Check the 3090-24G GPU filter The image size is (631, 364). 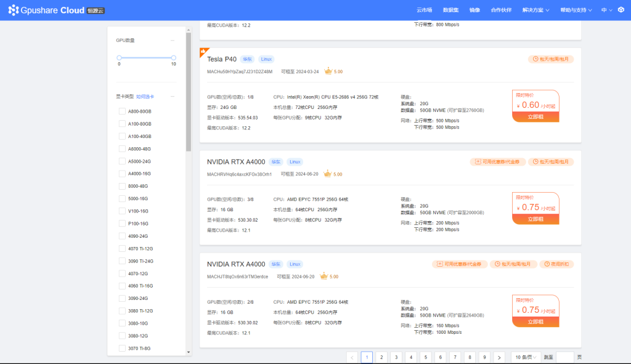pos(122,299)
